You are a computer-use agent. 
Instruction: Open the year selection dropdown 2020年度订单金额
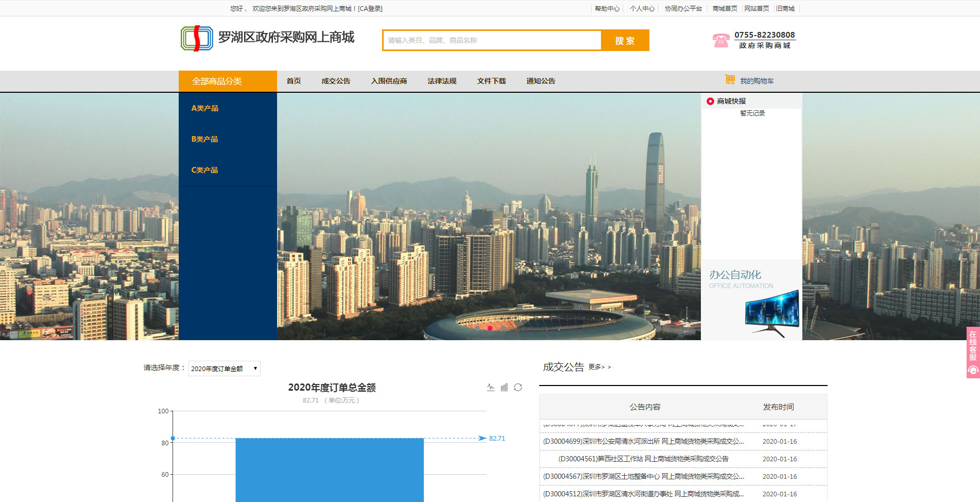(225, 369)
